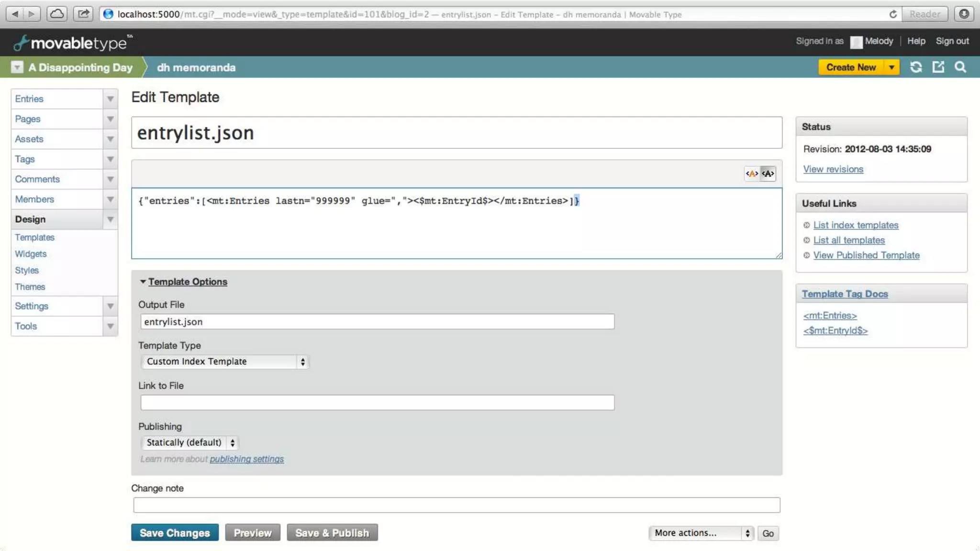Open the Publishing mode dropdown
This screenshot has width=980, height=551.
pos(190,442)
